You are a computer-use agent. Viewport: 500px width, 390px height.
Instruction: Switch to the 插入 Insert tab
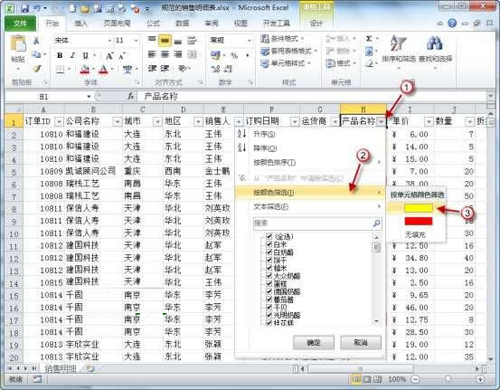click(x=81, y=23)
